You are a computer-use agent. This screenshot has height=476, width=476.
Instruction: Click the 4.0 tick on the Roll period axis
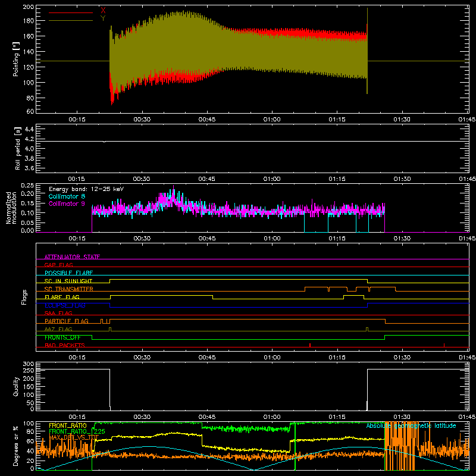pyautogui.click(x=29, y=149)
